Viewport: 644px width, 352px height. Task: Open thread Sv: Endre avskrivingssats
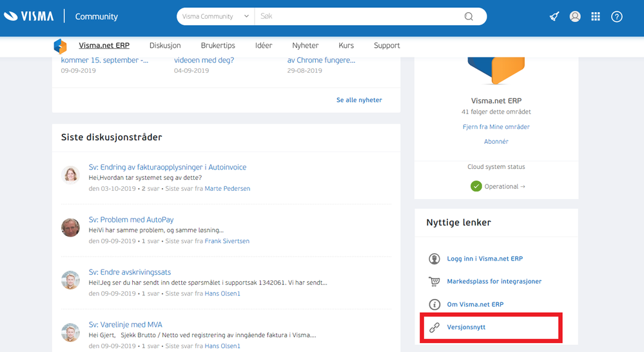point(130,272)
